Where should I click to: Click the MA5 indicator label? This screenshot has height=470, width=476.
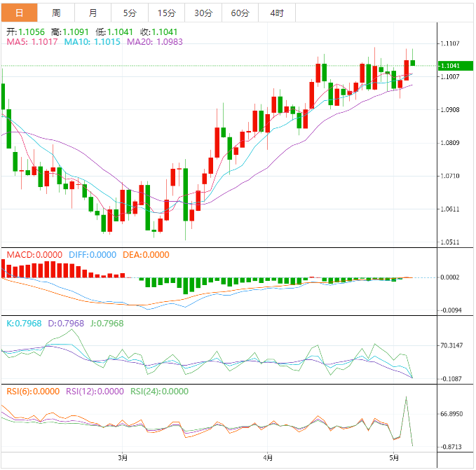tap(32, 42)
